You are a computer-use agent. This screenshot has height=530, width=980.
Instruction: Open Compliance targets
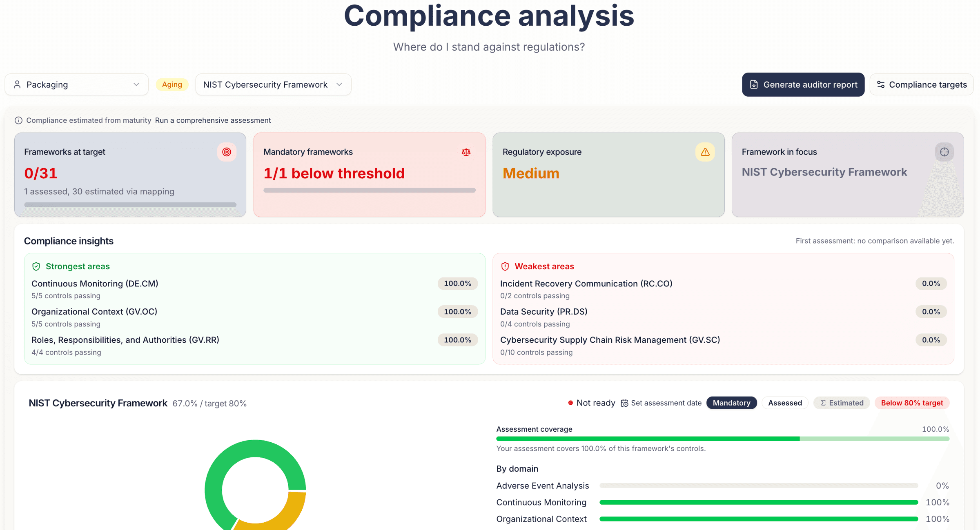(922, 84)
